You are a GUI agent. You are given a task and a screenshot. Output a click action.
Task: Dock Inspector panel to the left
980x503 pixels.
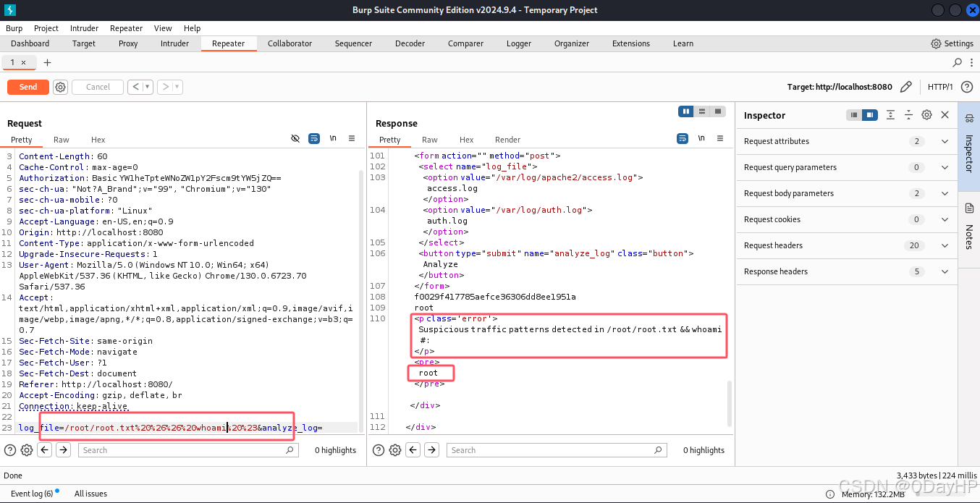[x=854, y=115]
